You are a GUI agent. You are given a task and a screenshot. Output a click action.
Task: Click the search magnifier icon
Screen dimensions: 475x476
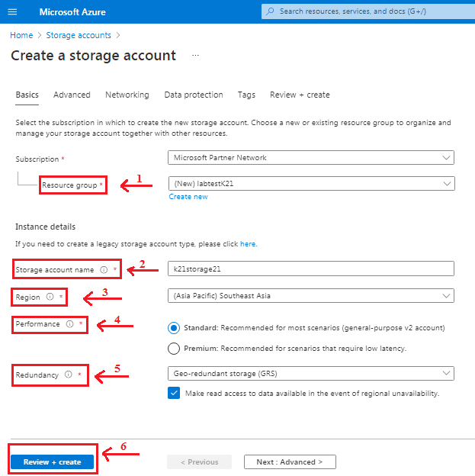(270, 11)
